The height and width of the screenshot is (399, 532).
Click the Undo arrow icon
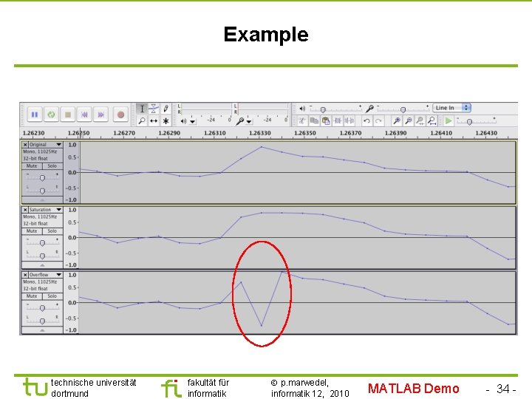pos(366,120)
